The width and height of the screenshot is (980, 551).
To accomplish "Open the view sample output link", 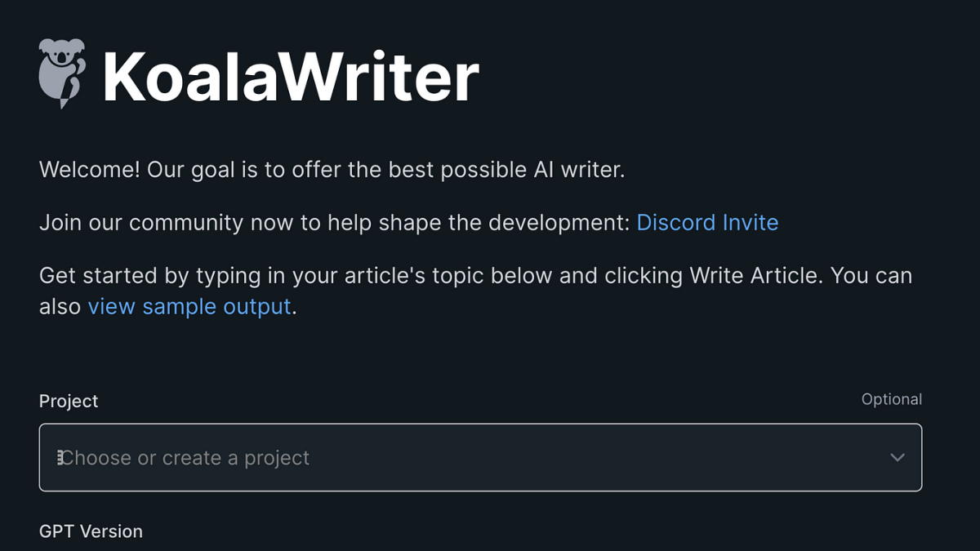I will [x=189, y=307].
